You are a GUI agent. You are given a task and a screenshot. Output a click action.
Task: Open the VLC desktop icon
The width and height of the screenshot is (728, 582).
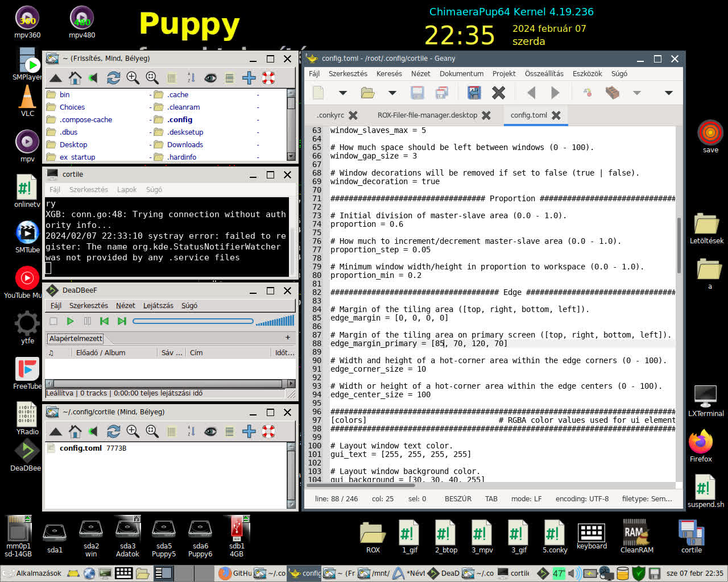click(x=27, y=101)
